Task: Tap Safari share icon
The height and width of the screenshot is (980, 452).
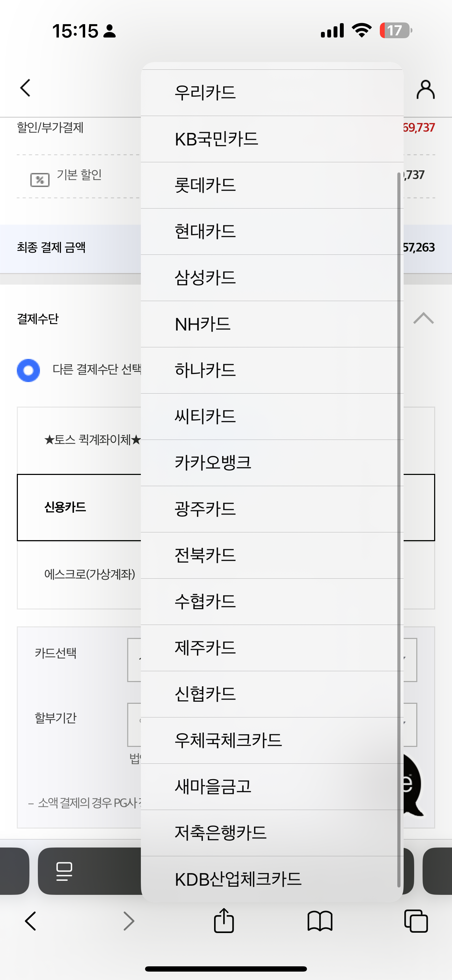Action: point(224,921)
